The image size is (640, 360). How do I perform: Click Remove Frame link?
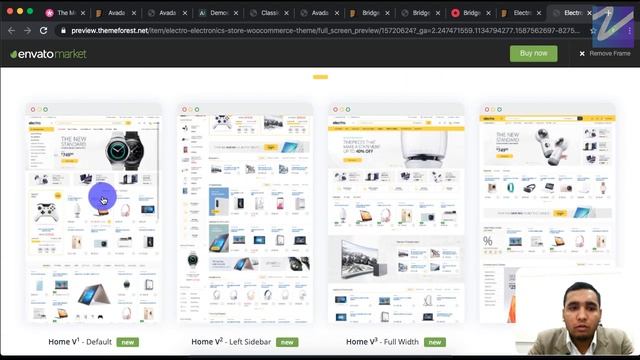click(610, 53)
